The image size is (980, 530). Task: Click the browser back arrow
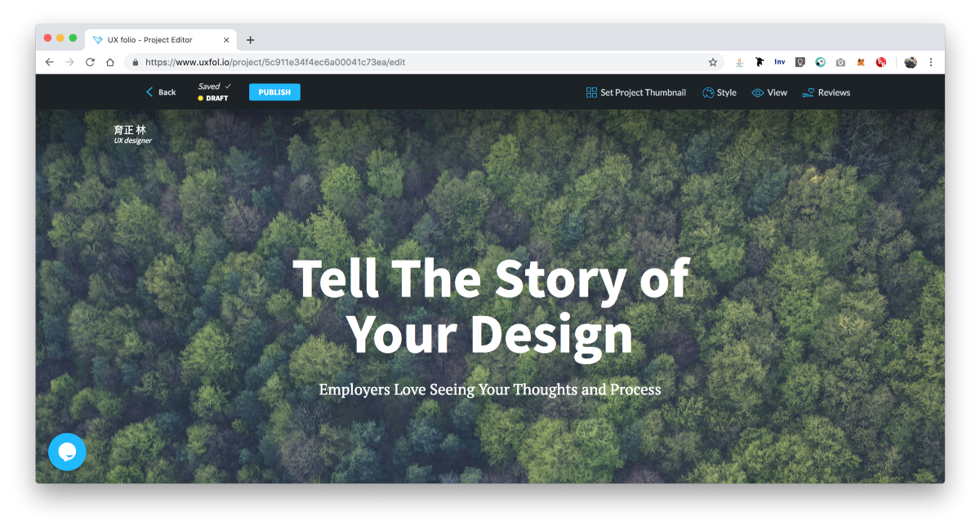click(49, 62)
